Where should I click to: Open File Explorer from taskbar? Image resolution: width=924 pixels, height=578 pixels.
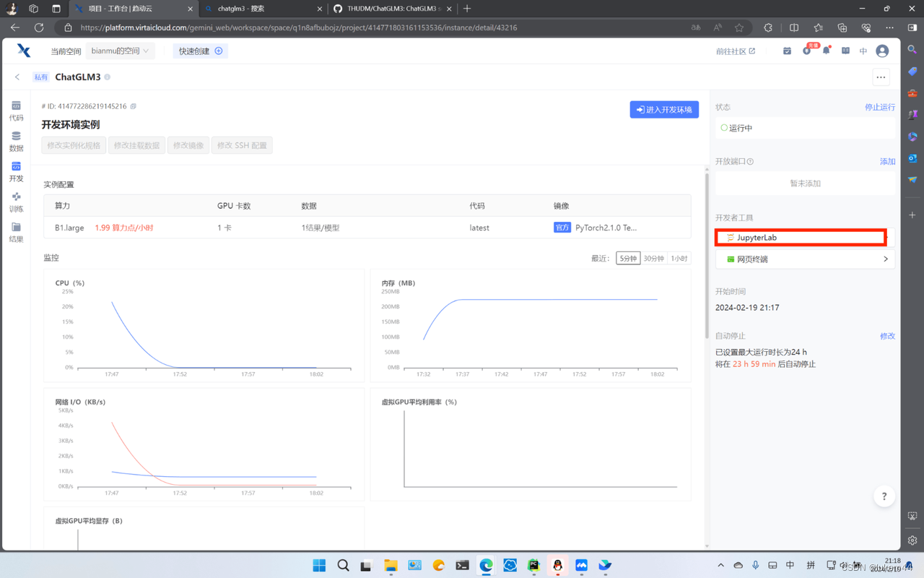391,565
